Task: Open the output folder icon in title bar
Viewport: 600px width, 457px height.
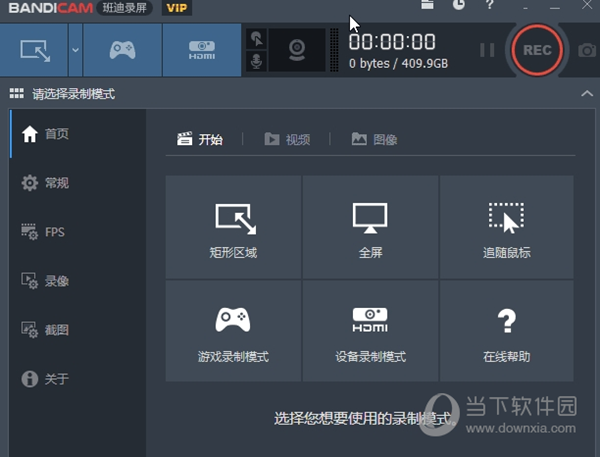Action: coord(428,5)
